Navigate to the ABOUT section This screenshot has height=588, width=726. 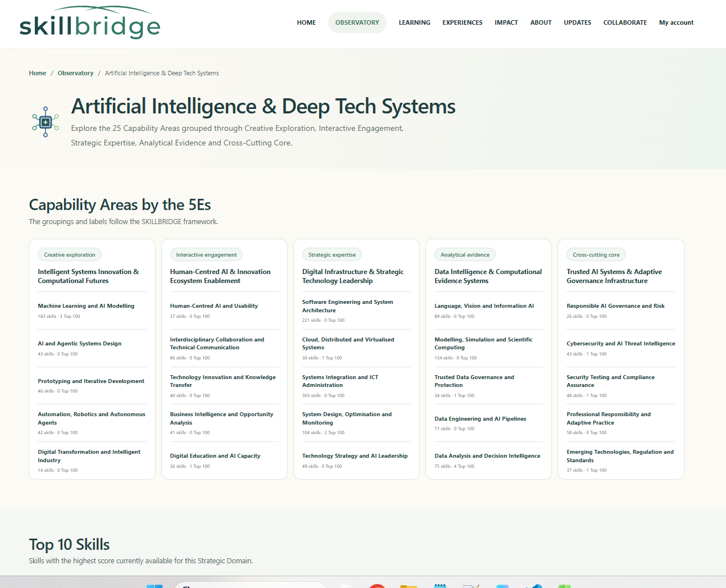(x=541, y=22)
